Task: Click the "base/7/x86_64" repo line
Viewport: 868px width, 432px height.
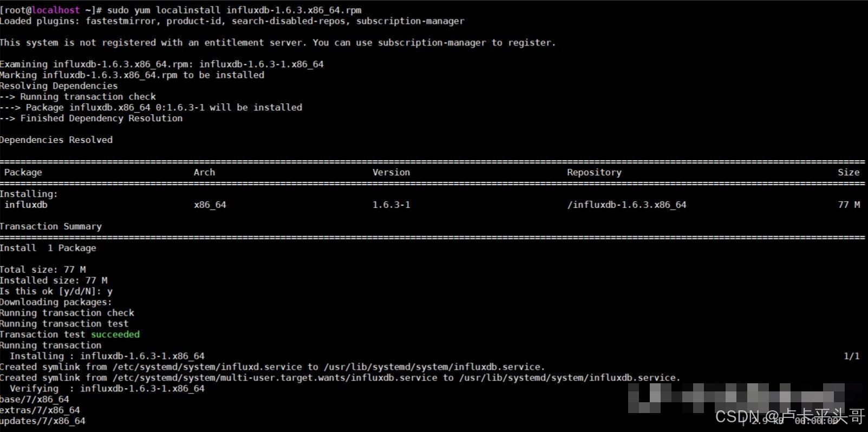Action: (35, 400)
